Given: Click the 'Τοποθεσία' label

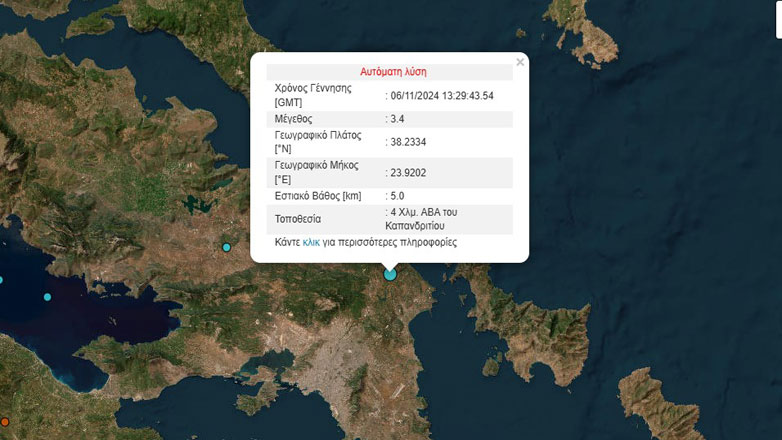Looking at the screenshot, I should pyautogui.click(x=298, y=219).
